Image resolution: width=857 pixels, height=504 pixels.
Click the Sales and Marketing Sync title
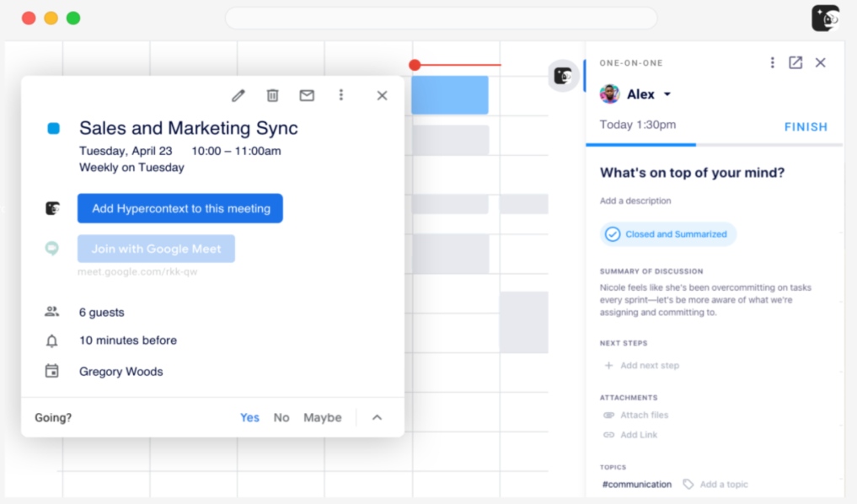(189, 128)
